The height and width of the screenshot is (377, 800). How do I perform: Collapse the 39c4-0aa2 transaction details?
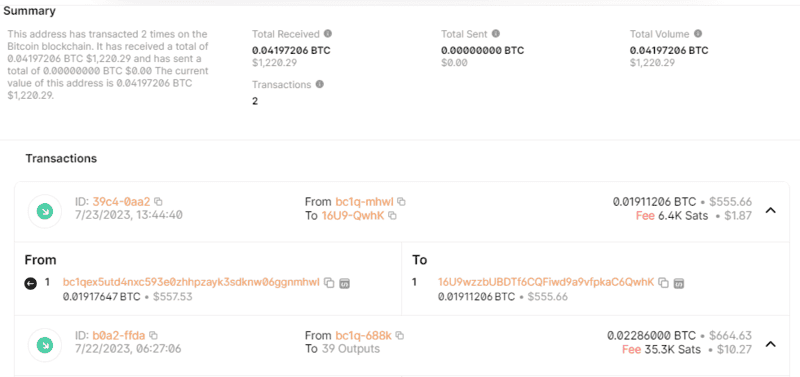point(771,210)
